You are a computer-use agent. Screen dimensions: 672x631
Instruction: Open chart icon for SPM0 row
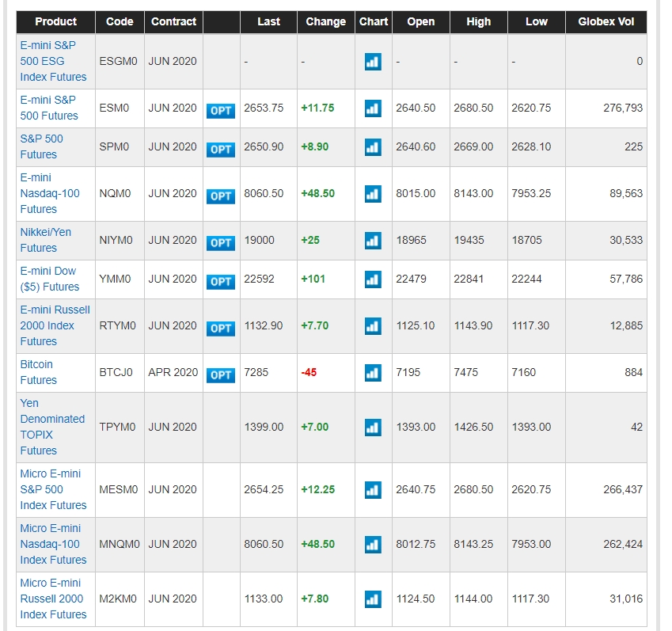pos(373,147)
